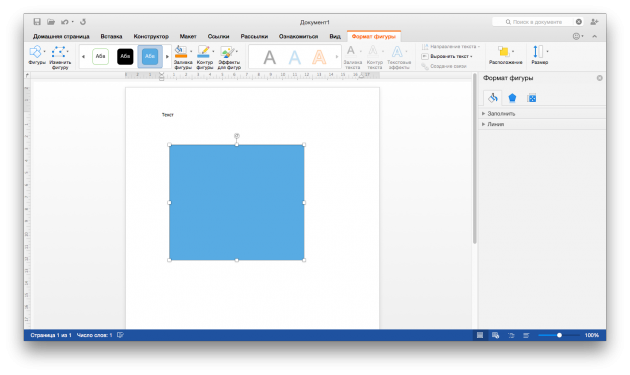630x375 pixels.
Task: Open the smiley feedback menu
Action: point(578,36)
